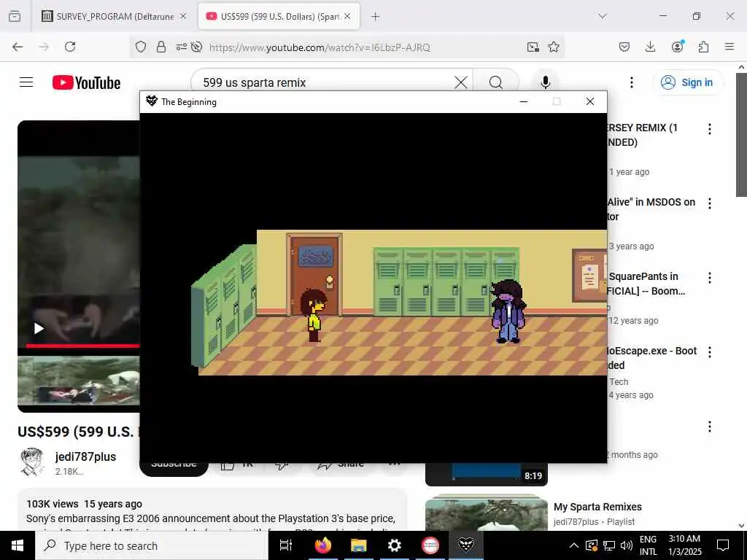Save page to Pocket

[624, 47]
